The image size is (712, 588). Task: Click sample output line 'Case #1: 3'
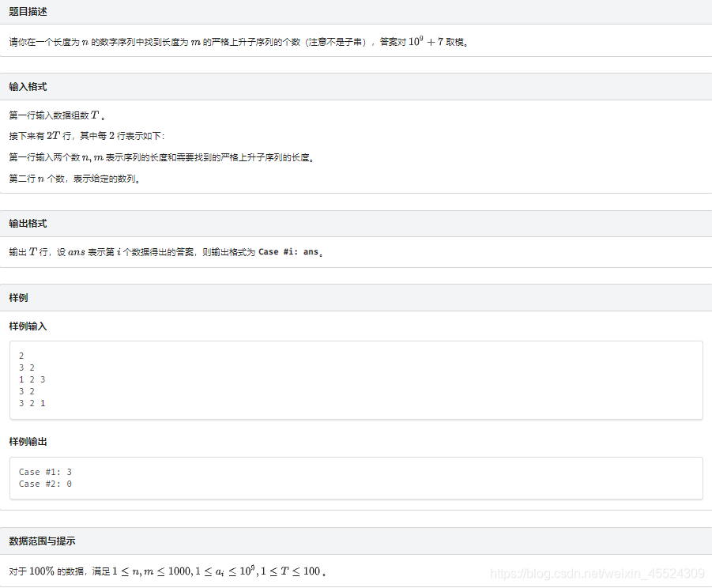pyautogui.click(x=45, y=472)
